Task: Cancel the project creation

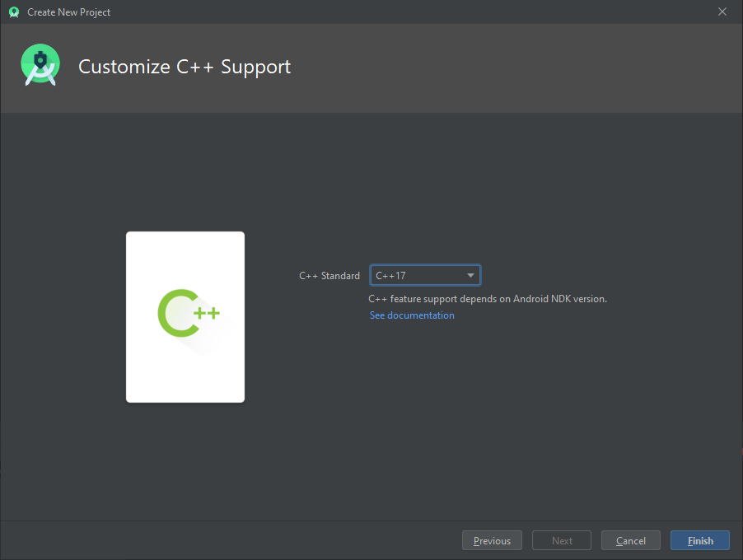Action: [x=630, y=540]
